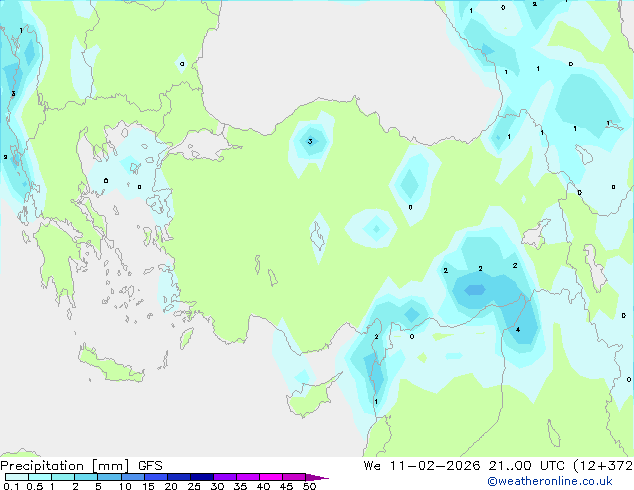This screenshot has width=634, height=490.
Task: Select the 10–15 mm legend swatch
Action: (x=132, y=477)
